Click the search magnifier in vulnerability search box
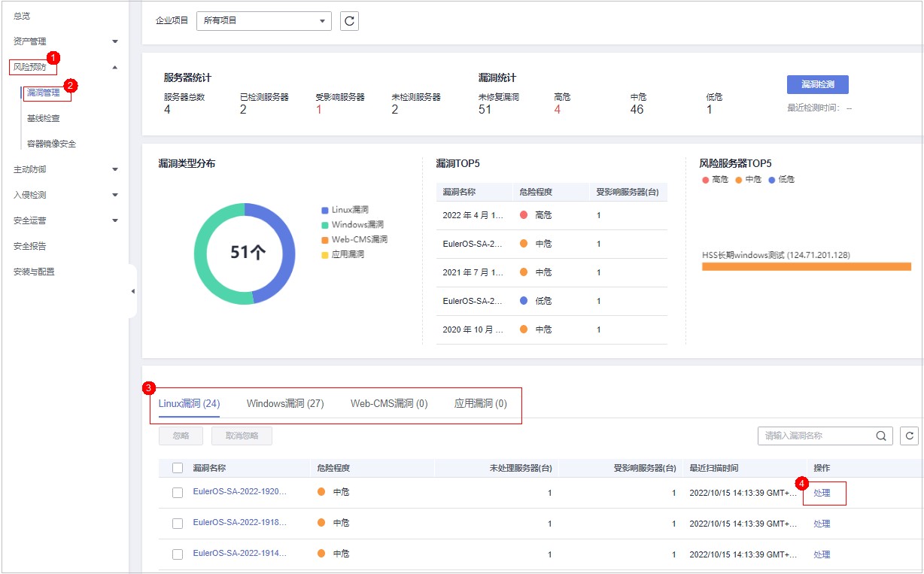924x574 pixels. pyautogui.click(x=880, y=436)
